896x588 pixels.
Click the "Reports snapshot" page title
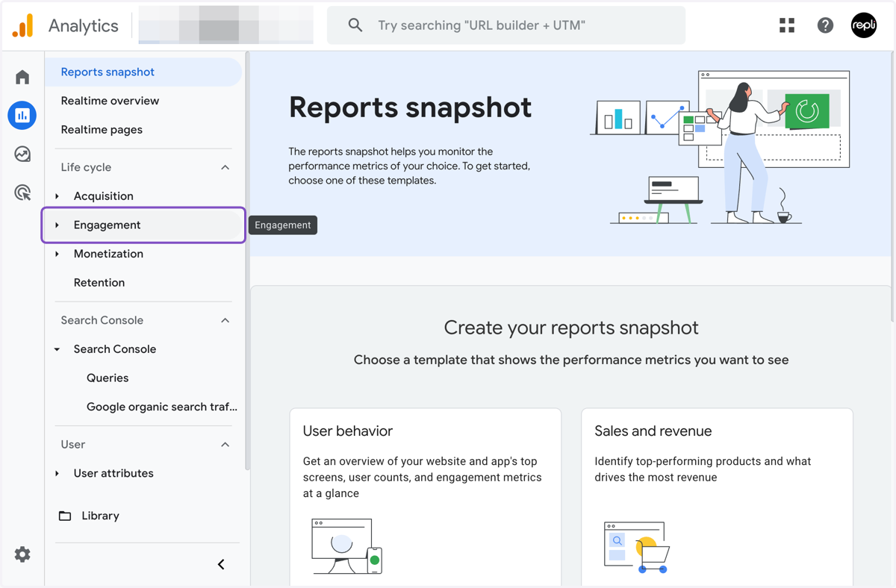point(410,107)
